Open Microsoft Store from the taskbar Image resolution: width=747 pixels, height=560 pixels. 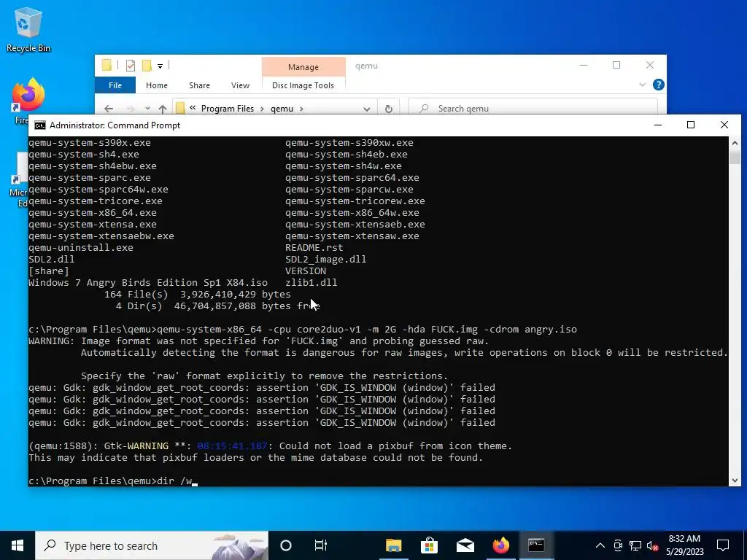[429, 545]
